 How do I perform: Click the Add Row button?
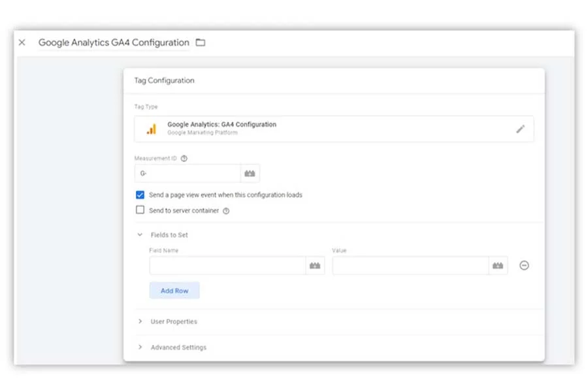pos(174,290)
